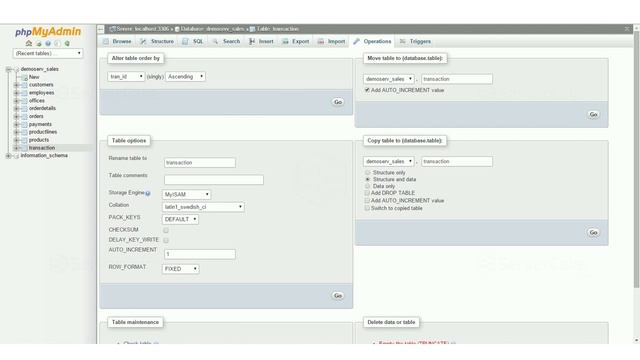Click the offices table icon in tree
This screenshot has width=640, height=360.
[24, 100]
